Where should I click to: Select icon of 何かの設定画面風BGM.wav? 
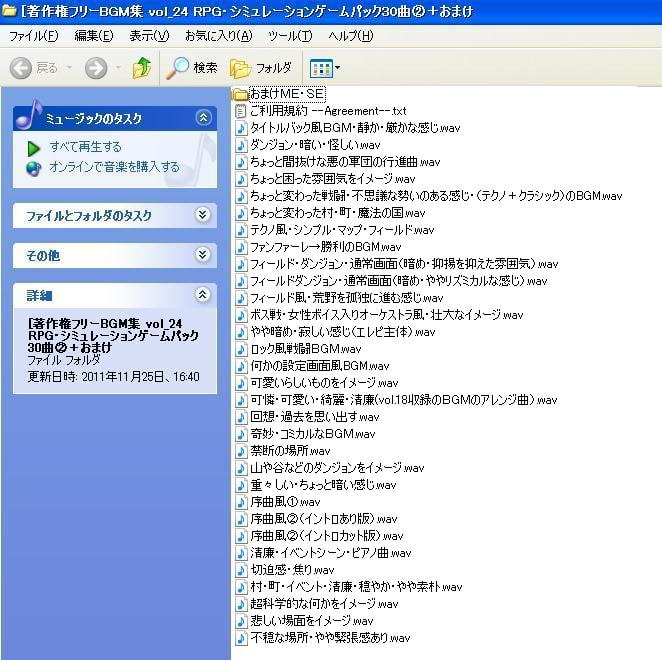241,366
